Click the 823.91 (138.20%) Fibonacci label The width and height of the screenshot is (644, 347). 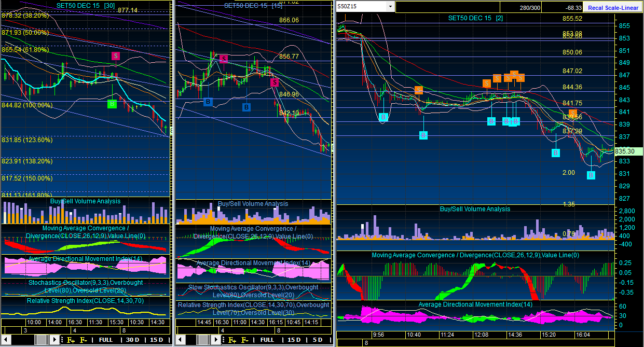click(27, 161)
